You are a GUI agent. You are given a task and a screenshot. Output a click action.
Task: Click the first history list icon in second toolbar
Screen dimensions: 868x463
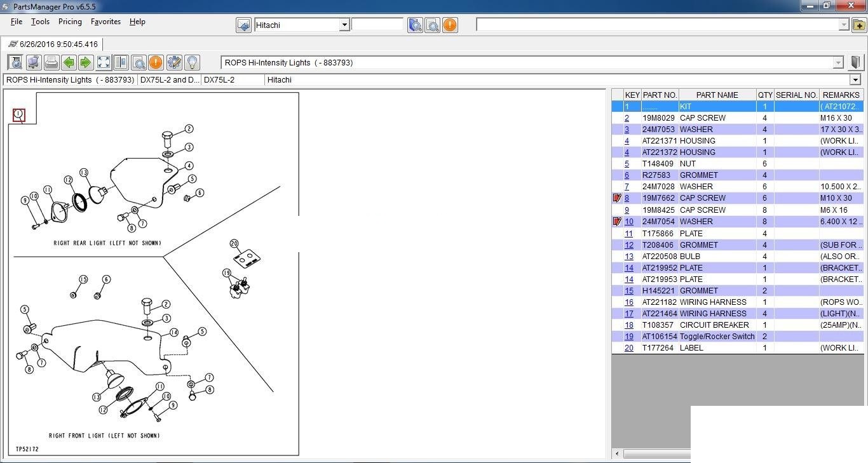tap(16, 62)
